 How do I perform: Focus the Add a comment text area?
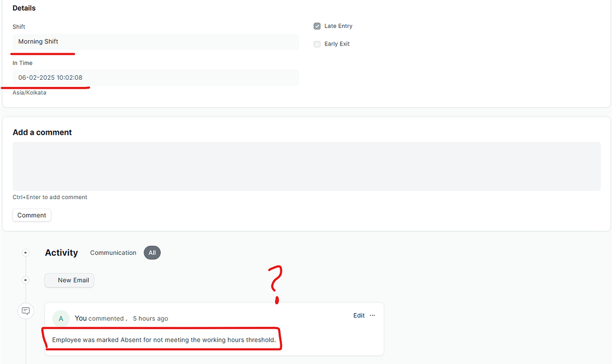(306, 166)
